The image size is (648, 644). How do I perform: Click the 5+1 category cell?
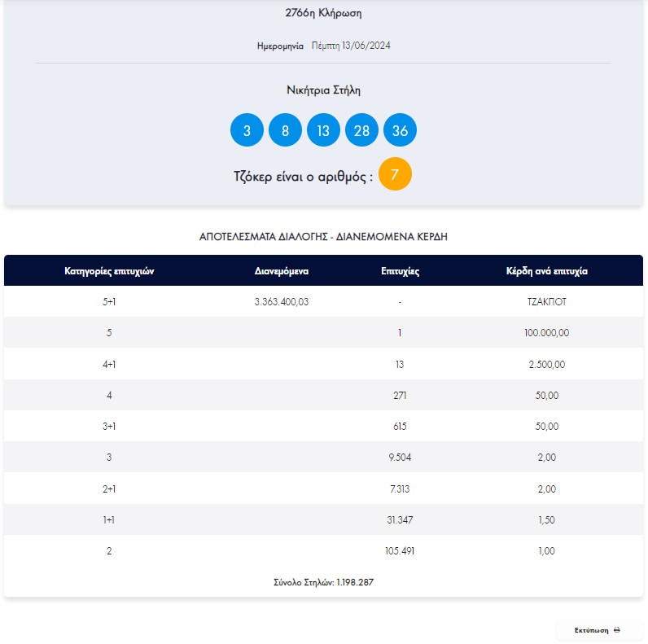[109, 302]
